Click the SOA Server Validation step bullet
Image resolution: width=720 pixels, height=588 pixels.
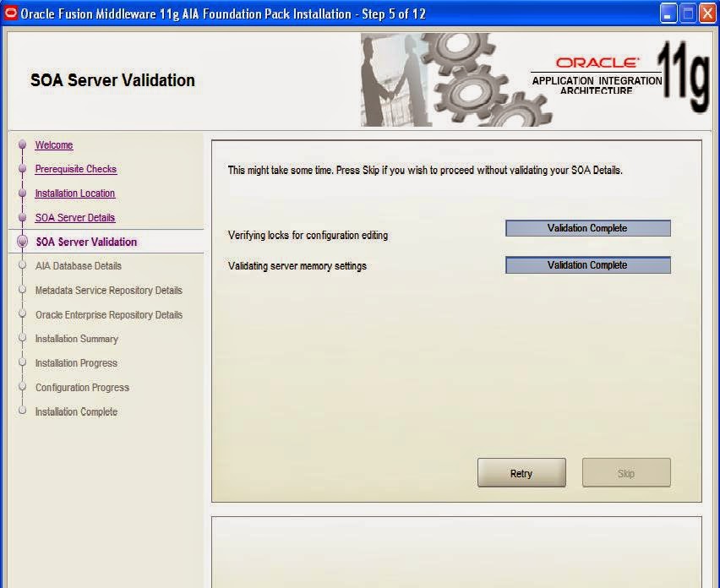tap(20, 242)
